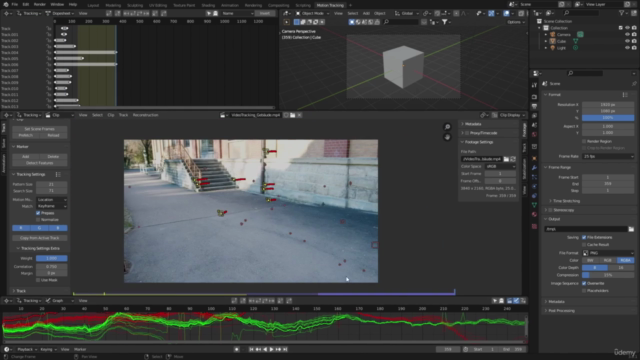Open the Frame Rate dropdown

pos(608,156)
